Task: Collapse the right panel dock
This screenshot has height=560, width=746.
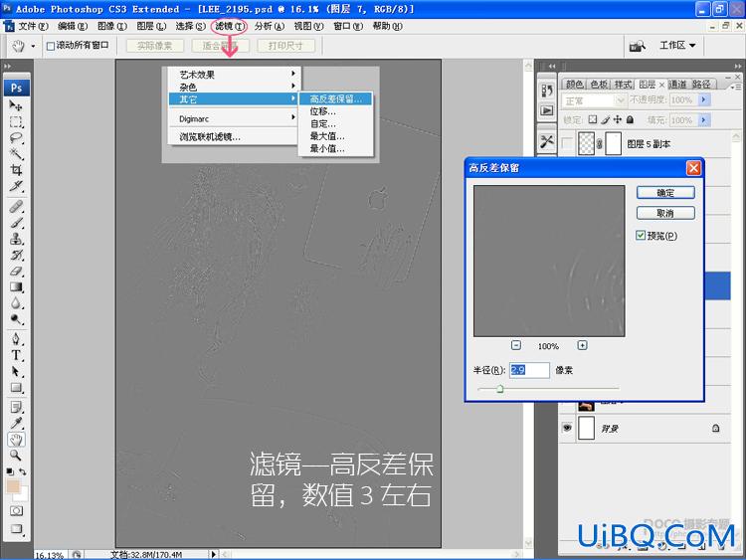Action: (x=737, y=66)
